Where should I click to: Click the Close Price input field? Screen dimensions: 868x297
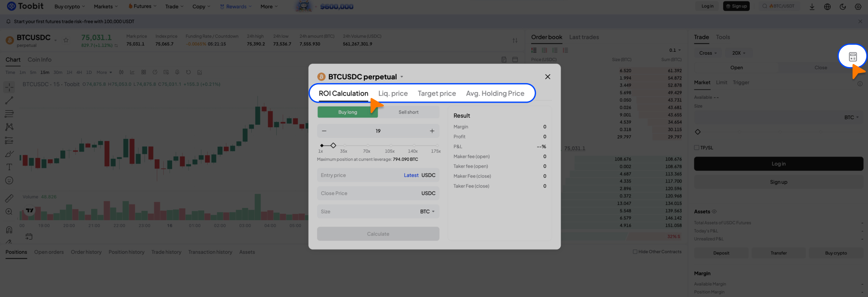click(369, 193)
